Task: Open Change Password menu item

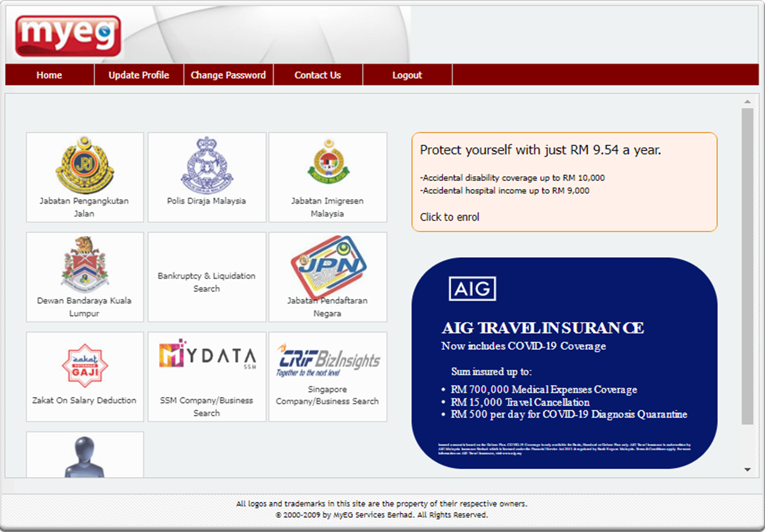Action: tap(228, 75)
